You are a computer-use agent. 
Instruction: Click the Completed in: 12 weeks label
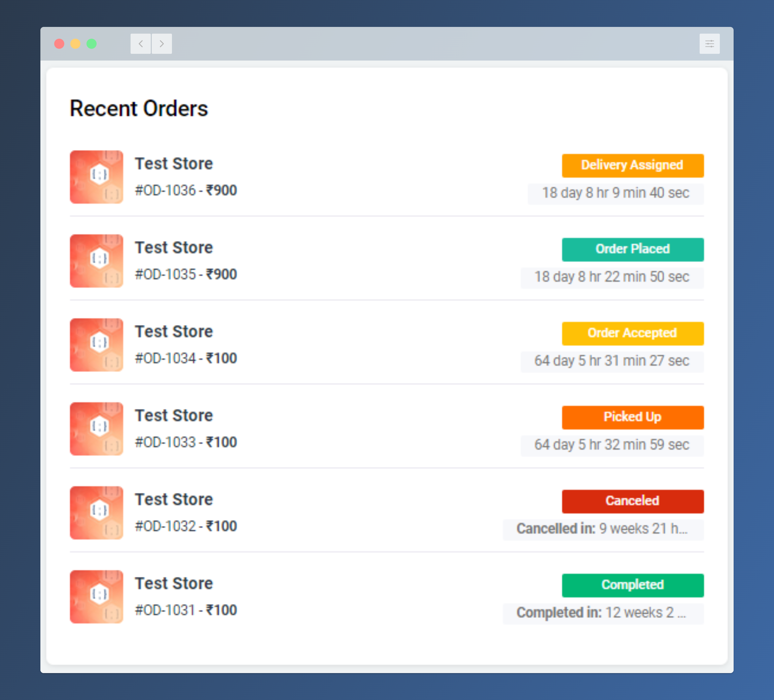tap(603, 613)
